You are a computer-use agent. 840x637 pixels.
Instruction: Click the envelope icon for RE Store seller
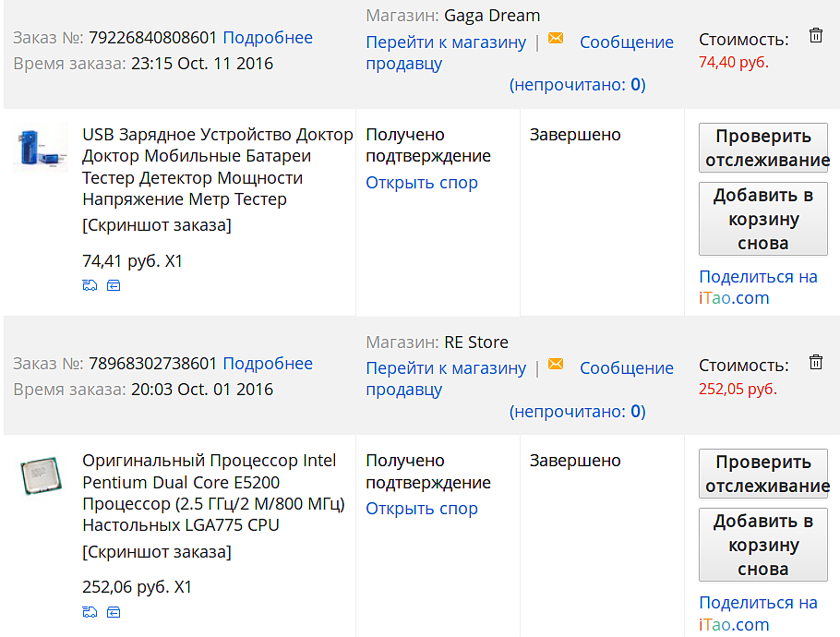pos(556,365)
